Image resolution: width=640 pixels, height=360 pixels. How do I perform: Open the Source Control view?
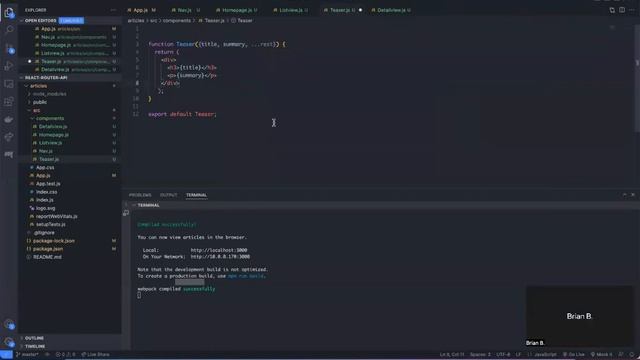pos(9,48)
